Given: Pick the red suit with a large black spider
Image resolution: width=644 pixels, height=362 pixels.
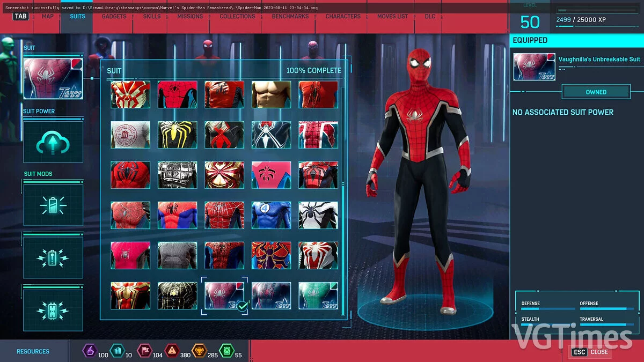Looking at the screenshot, I should tap(130, 175).
